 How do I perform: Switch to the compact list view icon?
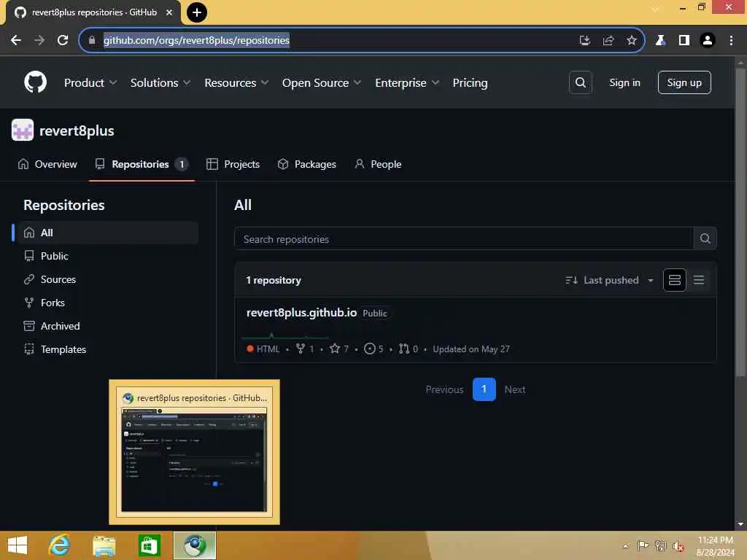[698, 280]
